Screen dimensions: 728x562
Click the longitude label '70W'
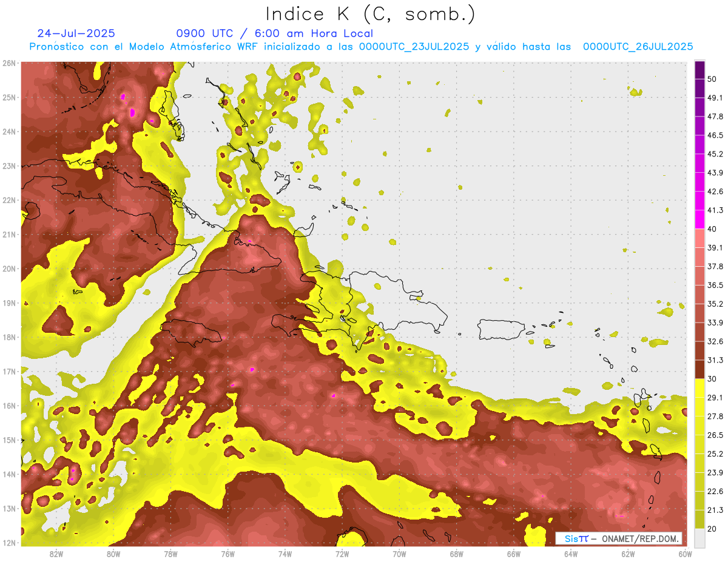tap(399, 554)
